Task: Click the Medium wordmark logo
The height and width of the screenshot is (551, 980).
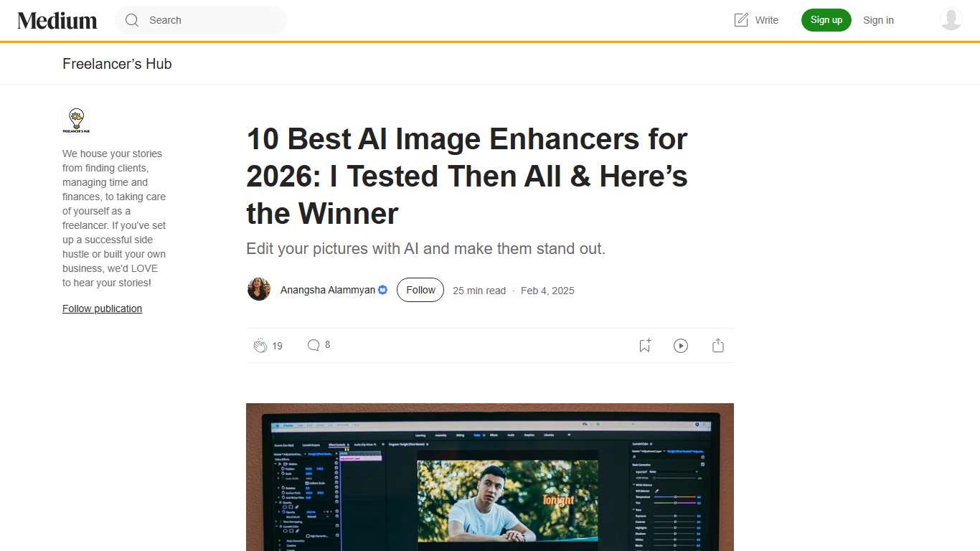Action: pos(57,20)
